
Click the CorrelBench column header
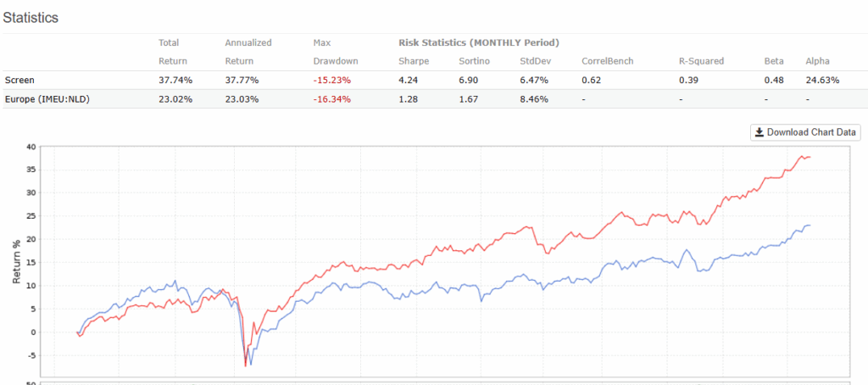609,61
